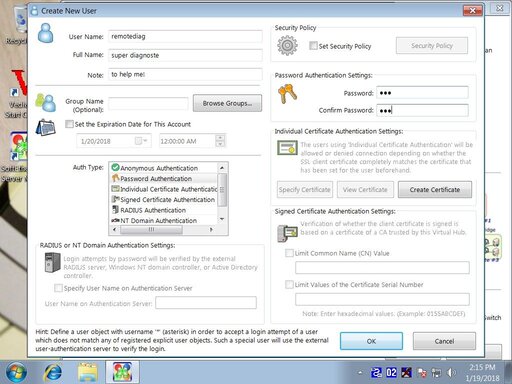Screen dimensions: 512x384
Task: Click Create Certificate button
Action: (435, 190)
